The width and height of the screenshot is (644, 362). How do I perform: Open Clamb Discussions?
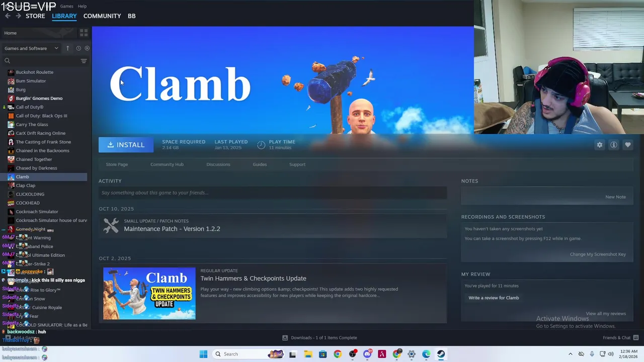[218, 164]
